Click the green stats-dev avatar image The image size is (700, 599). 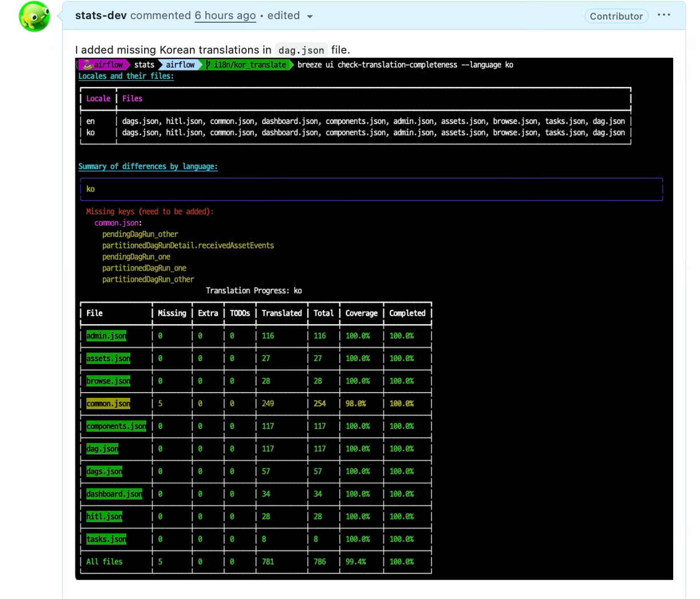click(34, 16)
